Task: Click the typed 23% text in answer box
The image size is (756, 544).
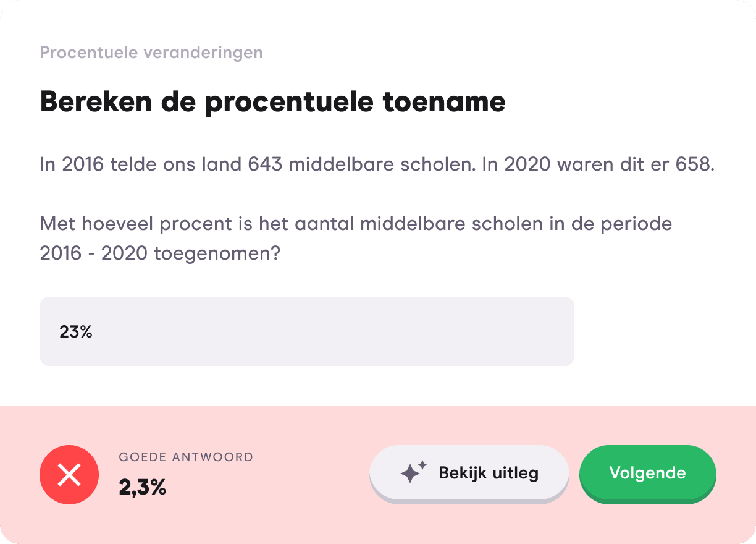Action: [x=76, y=332]
